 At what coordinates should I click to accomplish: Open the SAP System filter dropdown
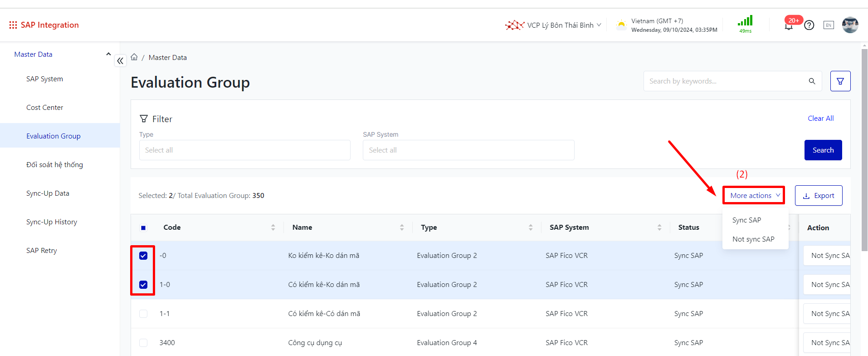tap(468, 150)
